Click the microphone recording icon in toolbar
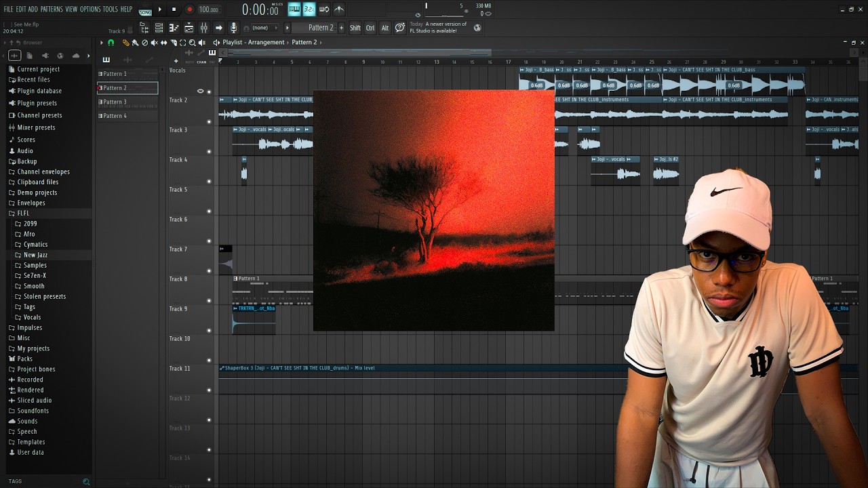This screenshot has height=488, width=868. pos(233,28)
